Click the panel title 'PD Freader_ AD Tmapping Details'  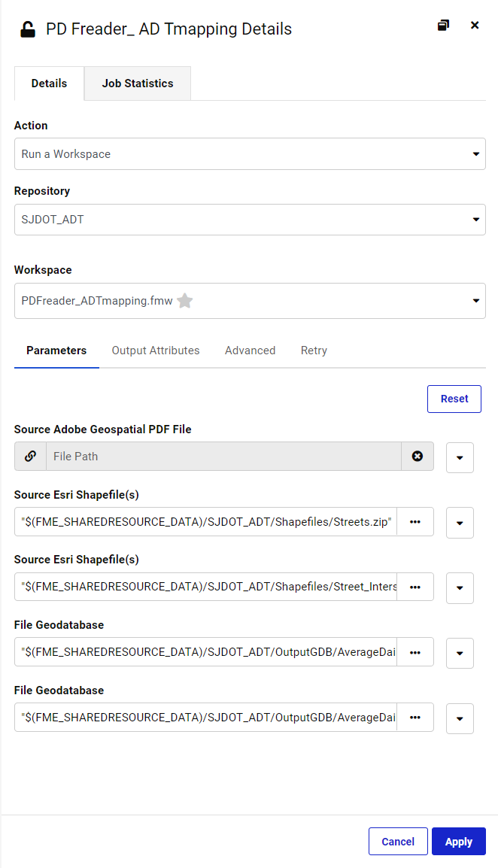pos(169,29)
